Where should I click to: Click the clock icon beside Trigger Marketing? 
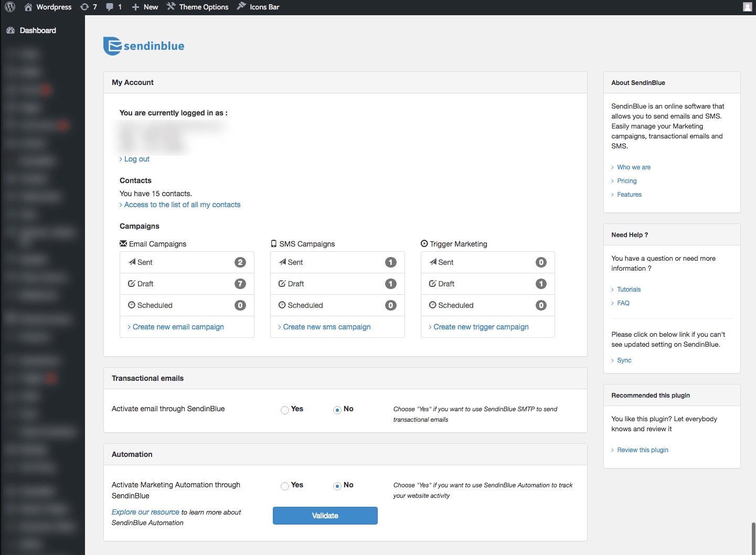[x=424, y=243]
